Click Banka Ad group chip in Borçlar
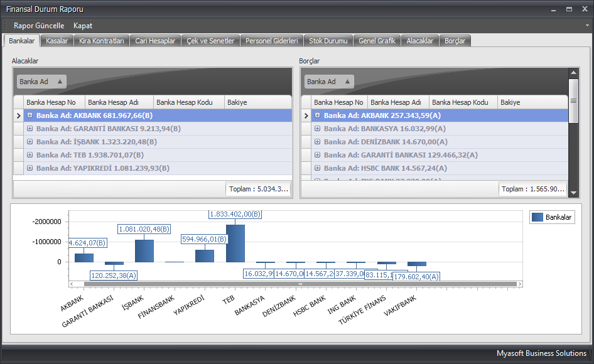The image size is (594, 364). 329,82
